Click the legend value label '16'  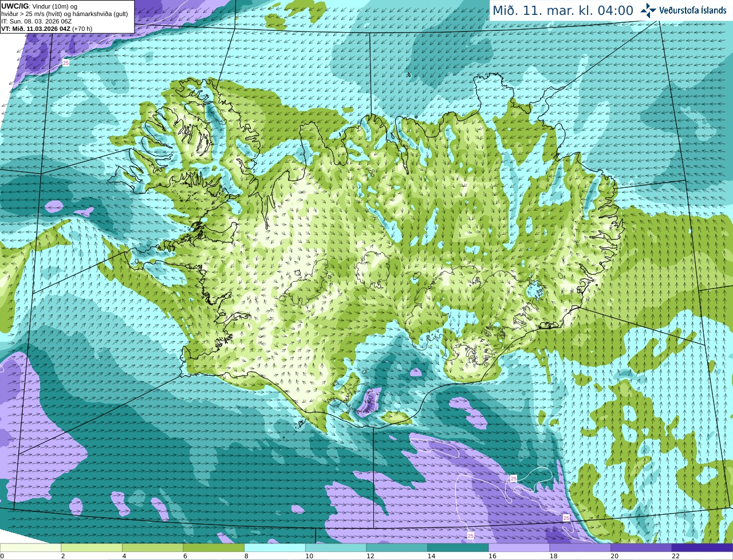pyautogui.click(x=492, y=556)
